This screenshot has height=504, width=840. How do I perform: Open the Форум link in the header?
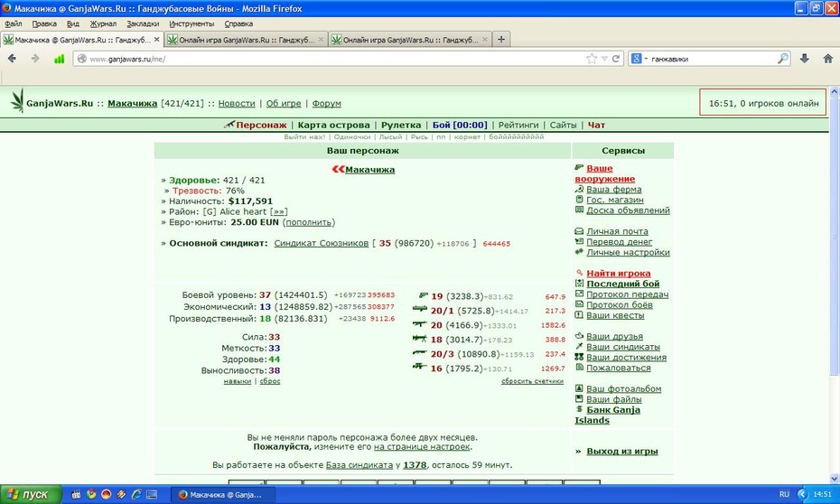(x=327, y=103)
